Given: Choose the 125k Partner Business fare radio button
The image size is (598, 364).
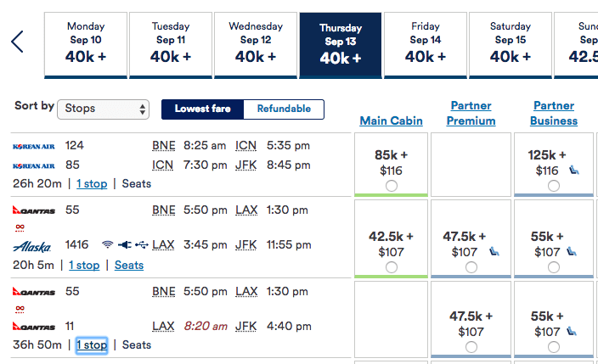Looking at the screenshot, I should point(555,186).
